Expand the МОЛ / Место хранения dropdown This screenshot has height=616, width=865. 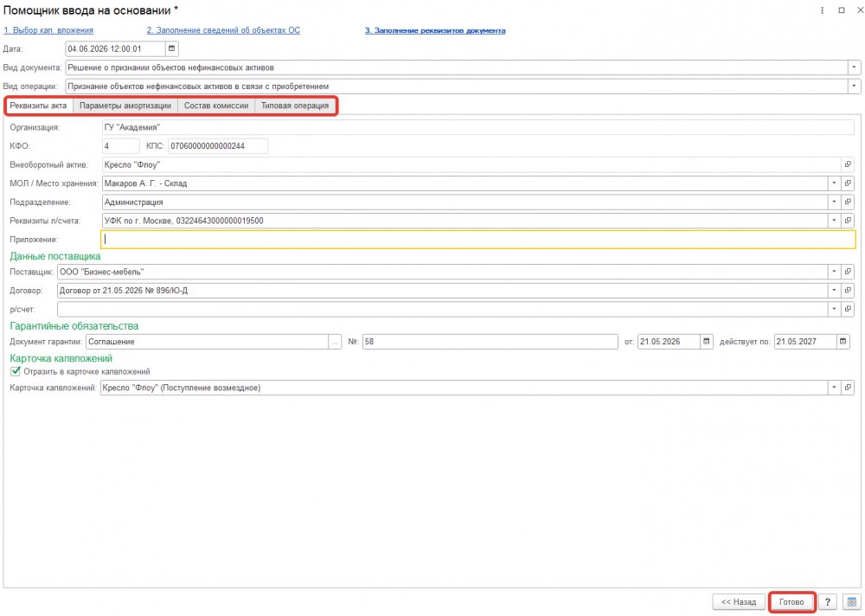click(834, 183)
